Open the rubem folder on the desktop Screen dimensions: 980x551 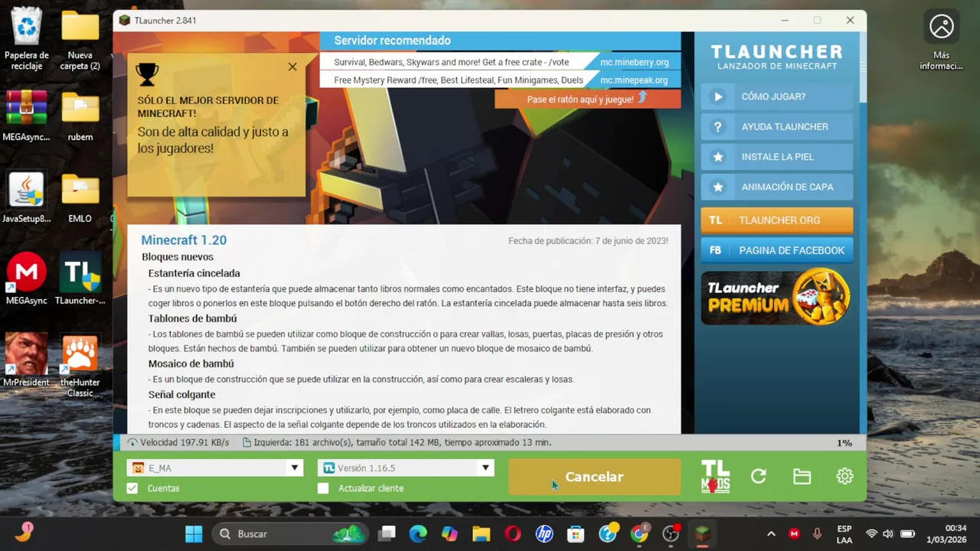80,116
